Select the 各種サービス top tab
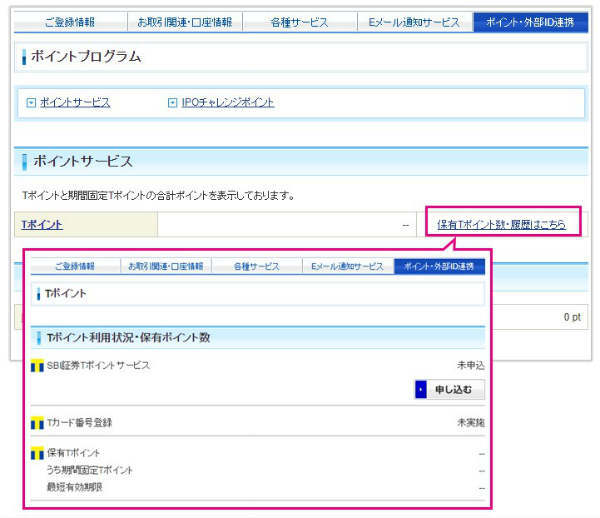Image resolution: width=600 pixels, height=518 pixels. (300, 22)
